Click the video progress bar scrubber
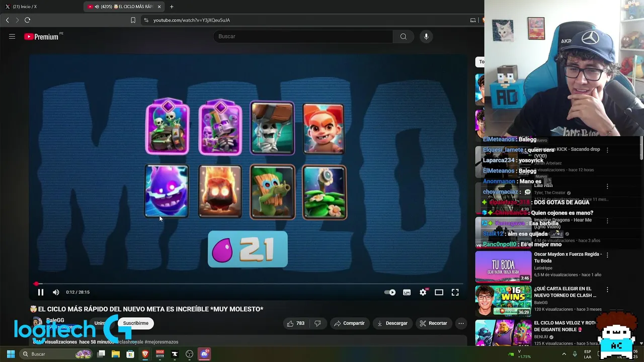Viewport: 644px width, 362px height. [x=36, y=284]
